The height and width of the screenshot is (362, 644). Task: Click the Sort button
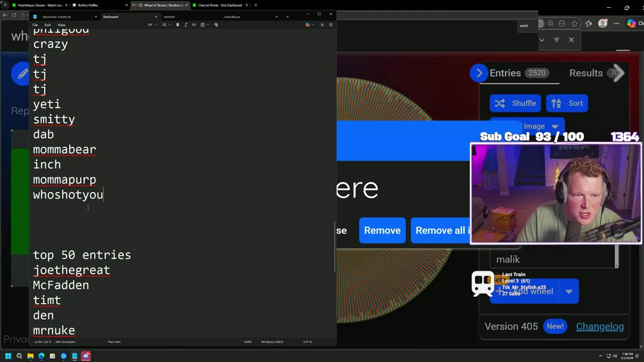coord(567,103)
